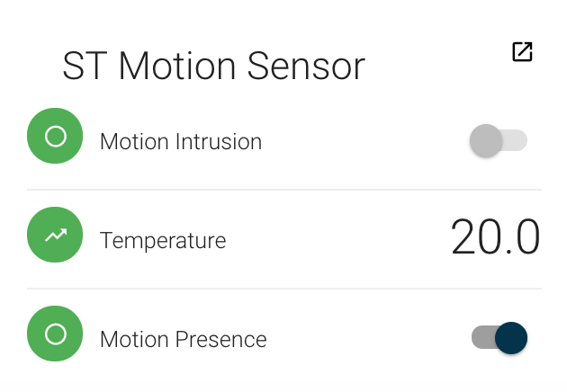567x392 pixels.
Task: Click the Motion Intrusion green circle icon
Action: pyautogui.click(x=55, y=137)
